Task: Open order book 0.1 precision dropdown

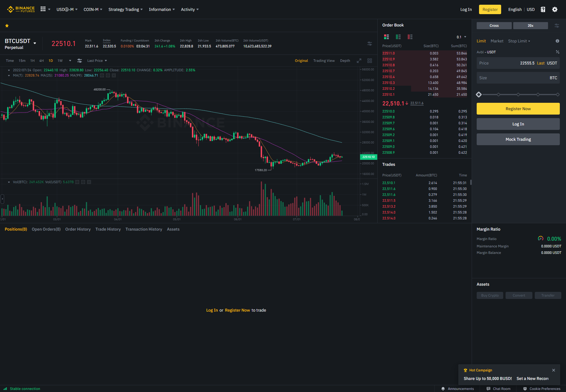Action: [461, 37]
